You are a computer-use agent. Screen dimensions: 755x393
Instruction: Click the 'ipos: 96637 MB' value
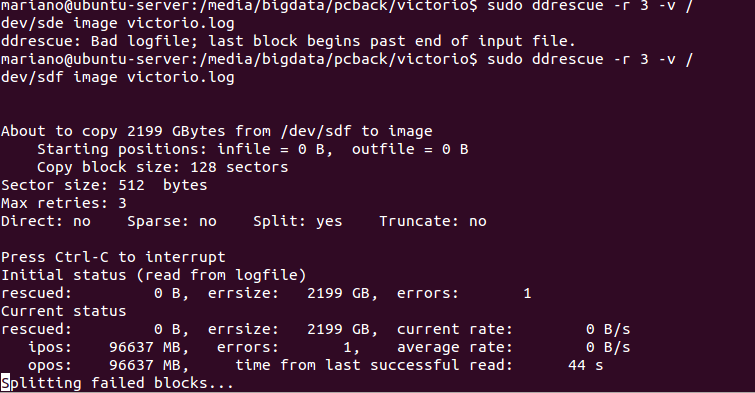coord(108,347)
